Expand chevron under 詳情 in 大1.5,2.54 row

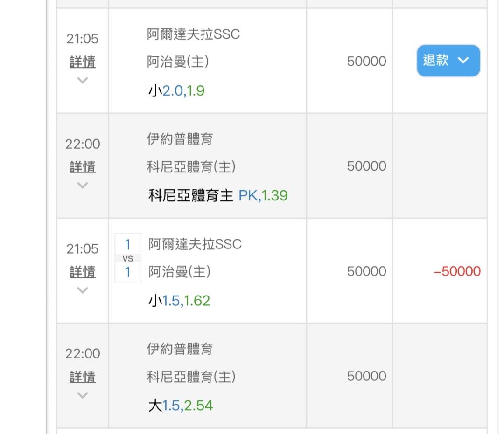point(83,395)
